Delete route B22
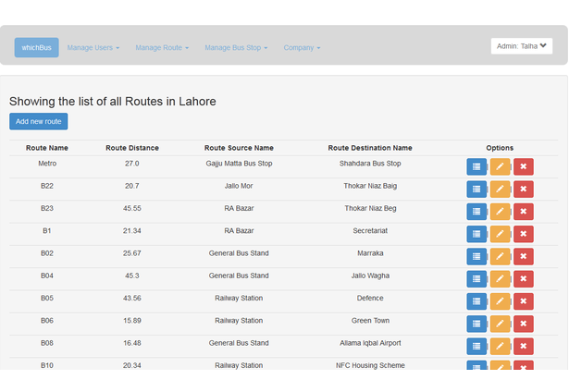569x392 pixels. (524, 190)
